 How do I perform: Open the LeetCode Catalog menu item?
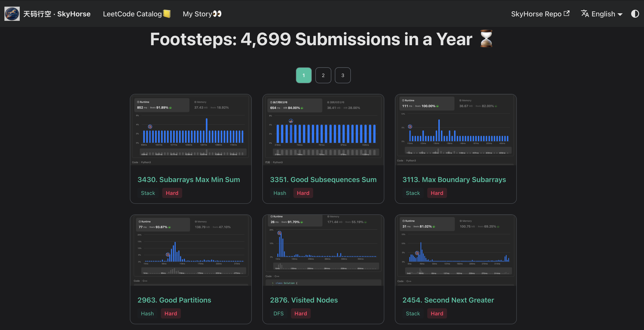click(137, 14)
